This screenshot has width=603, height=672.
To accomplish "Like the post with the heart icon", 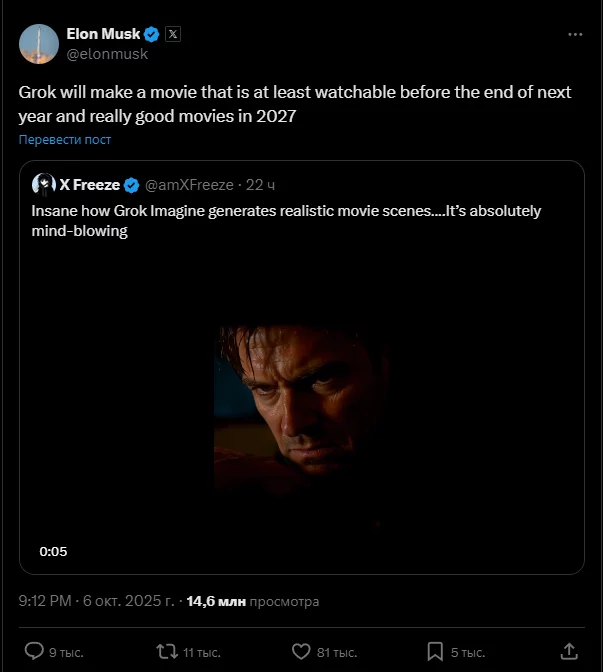I will 301,651.
